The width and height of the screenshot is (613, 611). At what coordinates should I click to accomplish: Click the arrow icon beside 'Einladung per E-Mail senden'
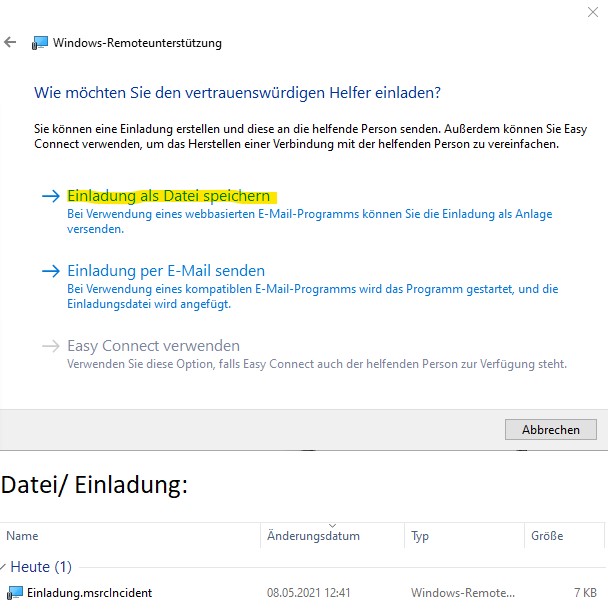click(x=50, y=271)
